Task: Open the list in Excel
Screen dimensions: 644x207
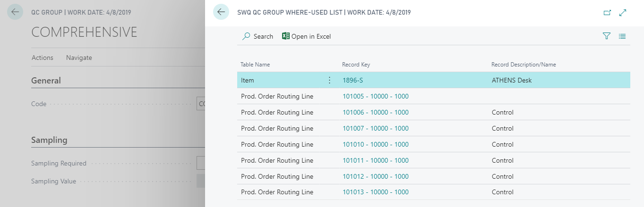Action: (x=306, y=36)
